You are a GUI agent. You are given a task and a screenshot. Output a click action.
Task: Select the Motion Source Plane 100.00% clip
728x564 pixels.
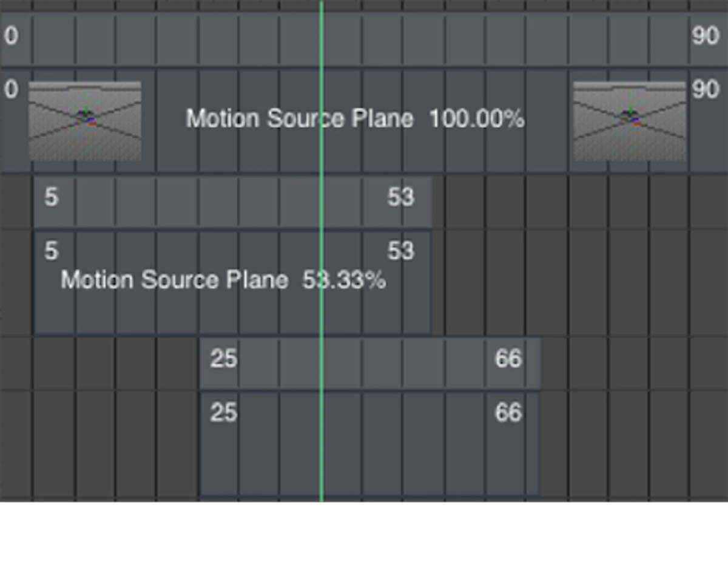(364, 121)
